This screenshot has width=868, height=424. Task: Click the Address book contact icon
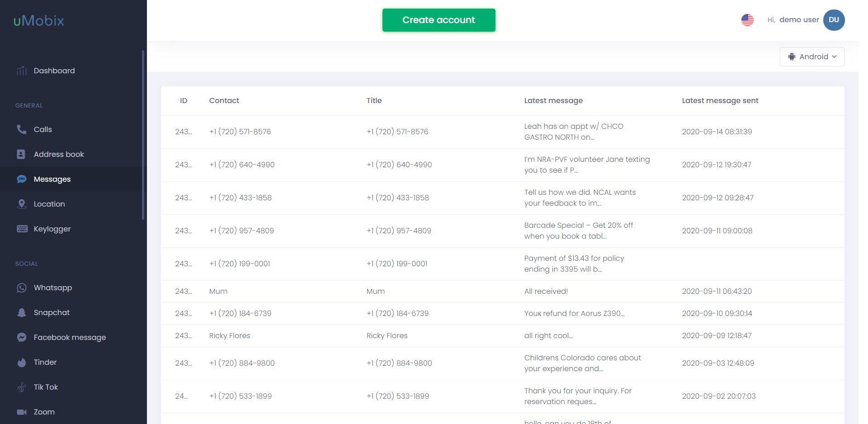tap(21, 154)
